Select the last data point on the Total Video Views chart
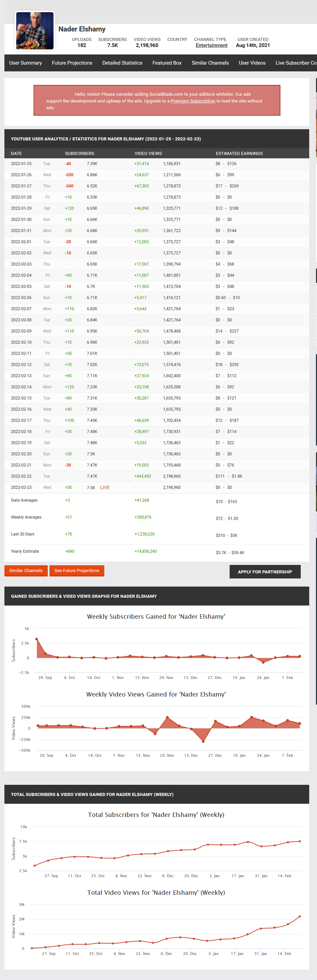Screen dimensions: 317x980 coord(300,916)
